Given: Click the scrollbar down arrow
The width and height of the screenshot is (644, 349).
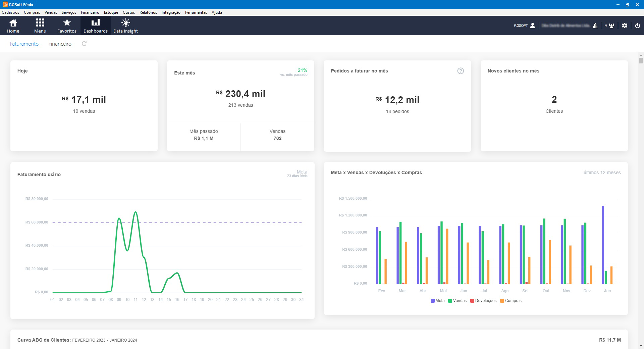Looking at the screenshot, I should point(641,346).
